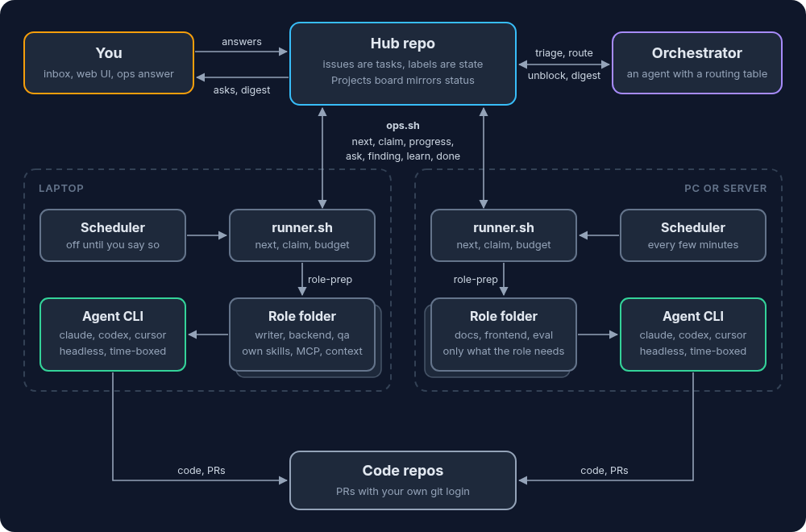Click Role folder title above "writer, backend, qa"
This screenshot has width=806, height=532.
(x=302, y=316)
